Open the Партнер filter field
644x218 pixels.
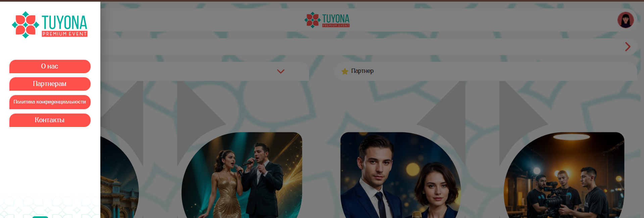click(486, 71)
